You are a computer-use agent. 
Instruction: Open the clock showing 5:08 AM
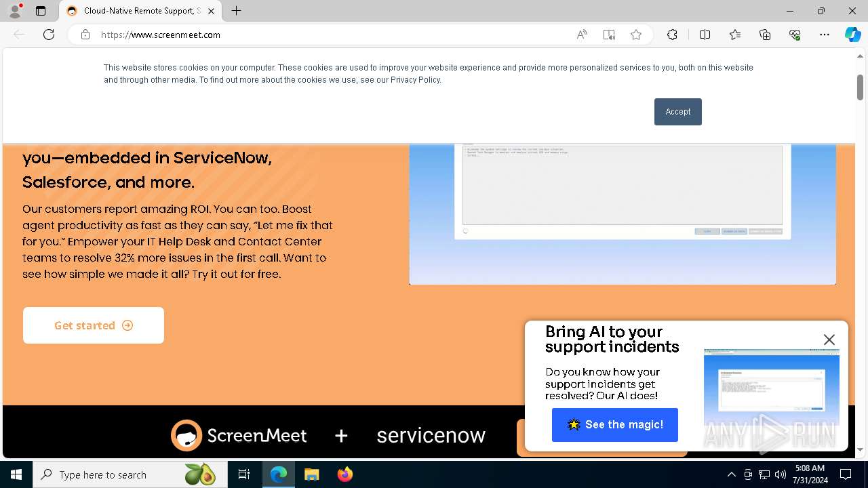click(x=810, y=474)
